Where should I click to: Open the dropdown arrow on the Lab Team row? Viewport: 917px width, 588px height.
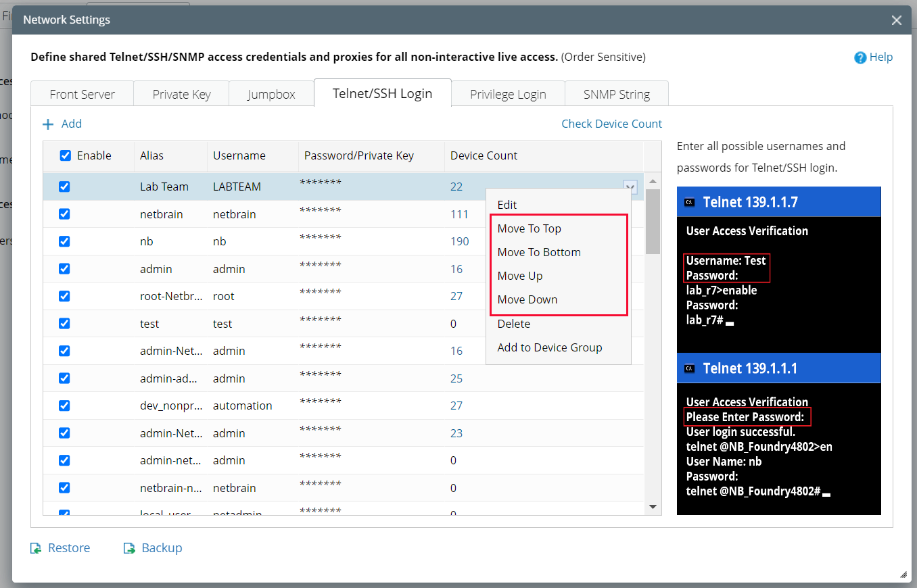coord(630,187)
